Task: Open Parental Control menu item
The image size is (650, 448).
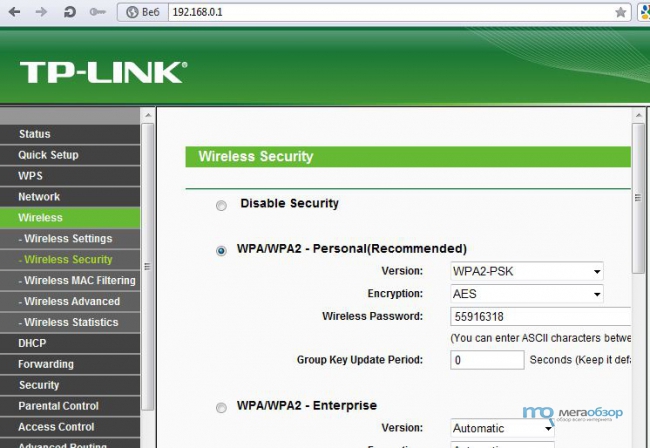Action: [x=70, y=406]
